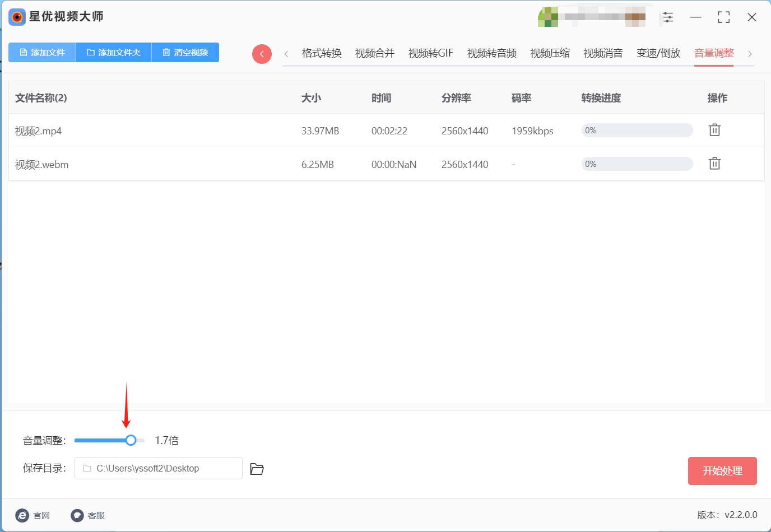Click the 码率 column header
771x532 pixels.
(521, 98)
